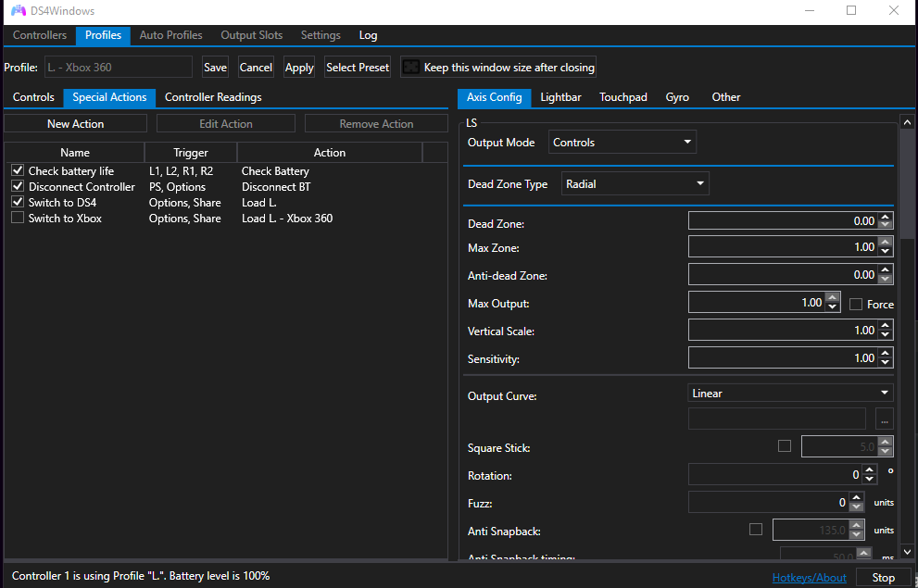
Task: Click the window-size icon before 'Keep this window size'
Action: [411, 66]
